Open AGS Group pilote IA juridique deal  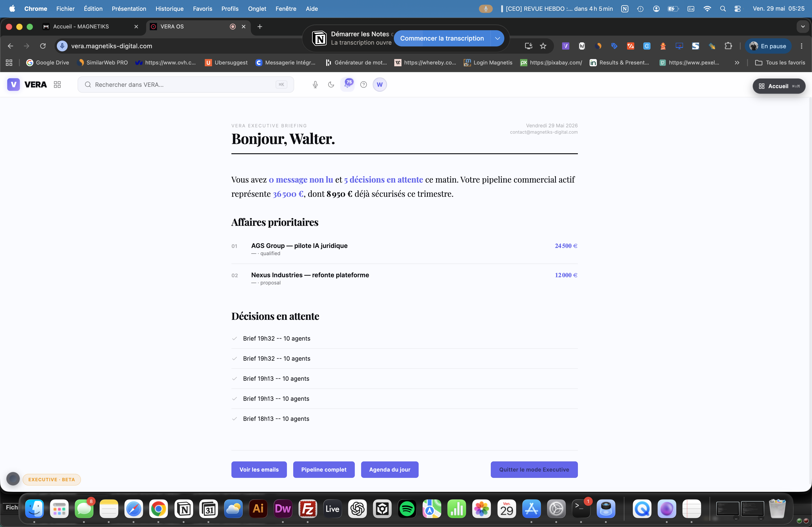click(404, 249)
